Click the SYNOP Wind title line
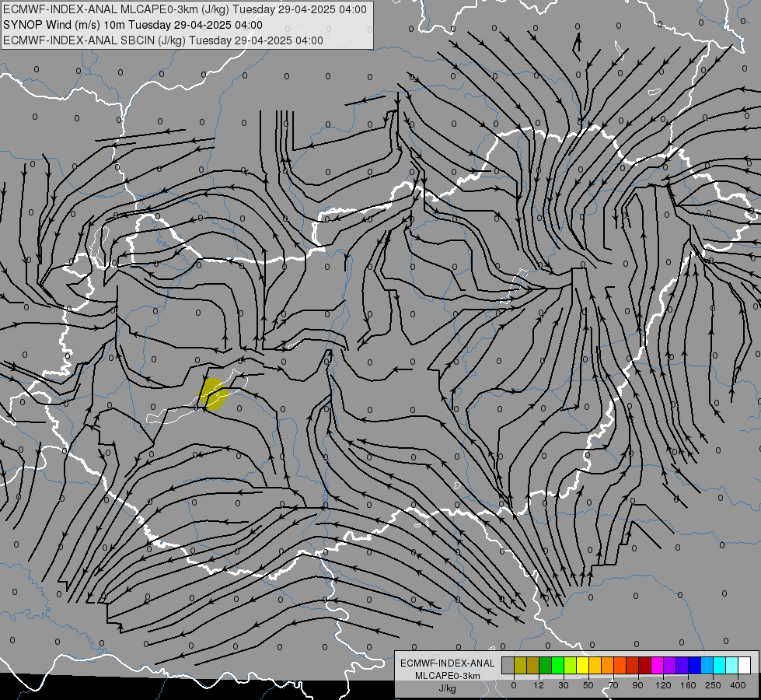This screenshot has width=761, height=700. pyautogui.click(x=132, y=25)
